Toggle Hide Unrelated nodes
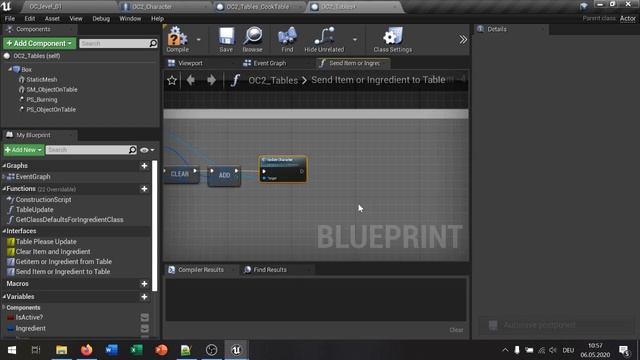The width and height of the screenshot is (640, 360). (x=324, y=40)
